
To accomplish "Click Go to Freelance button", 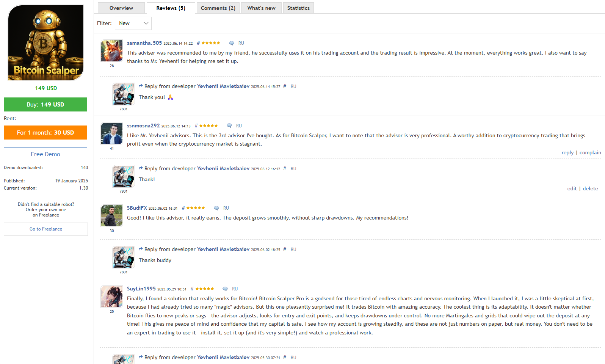I will [46, 229].
